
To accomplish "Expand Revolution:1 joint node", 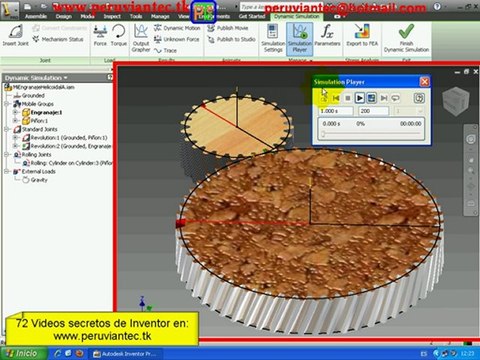I will coord(15,137).
